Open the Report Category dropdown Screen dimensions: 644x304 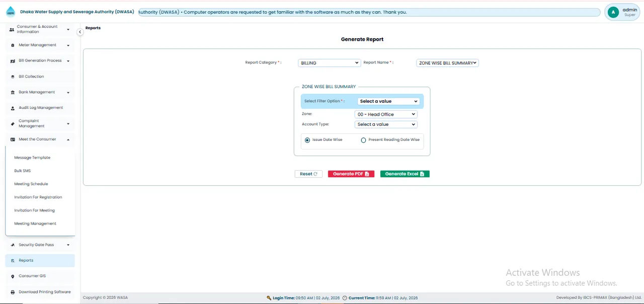pos(329,63)
